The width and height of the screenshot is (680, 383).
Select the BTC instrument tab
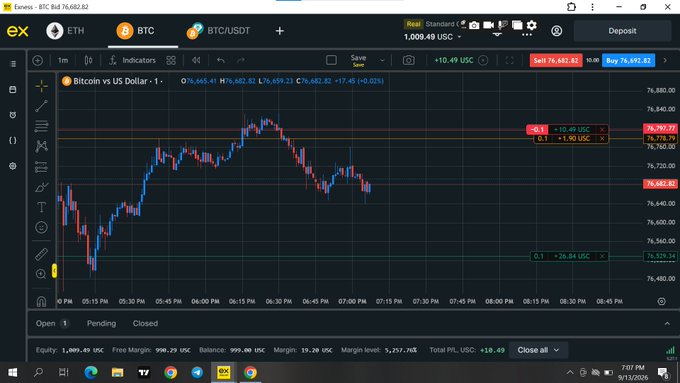(135, 31)
